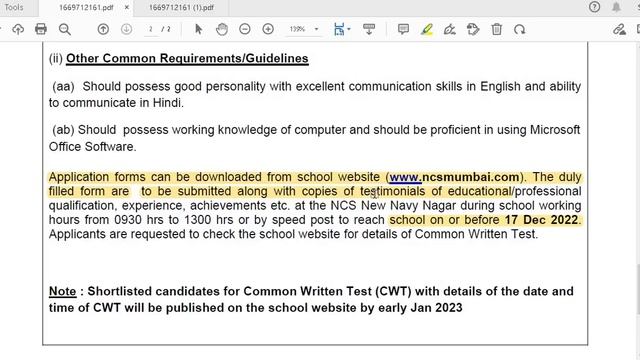Rotate the page with rotate icon
Viewport: 640px width, 360px height.
point(520,29)
